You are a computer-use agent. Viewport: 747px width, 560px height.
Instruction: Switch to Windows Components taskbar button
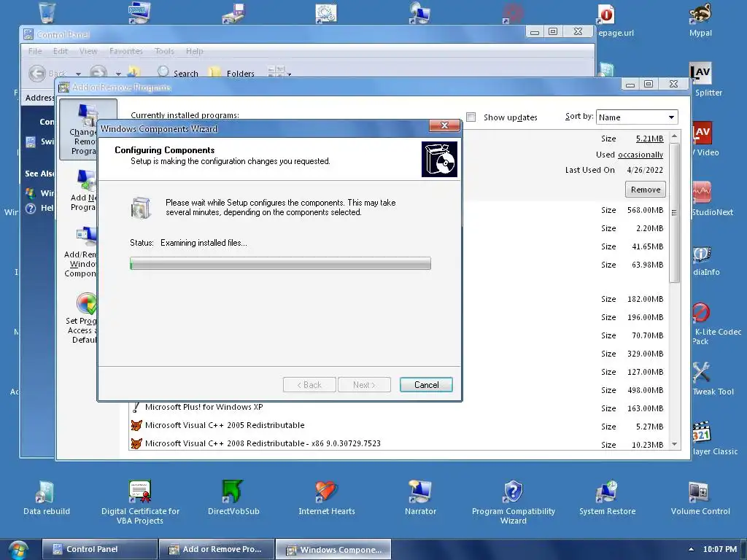point(333,549)
